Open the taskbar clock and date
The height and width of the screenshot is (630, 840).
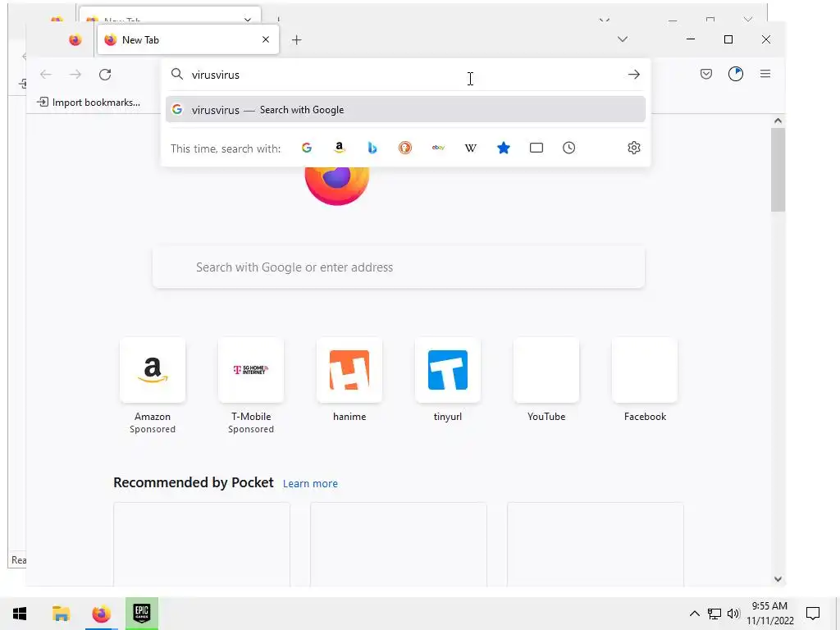769,614
